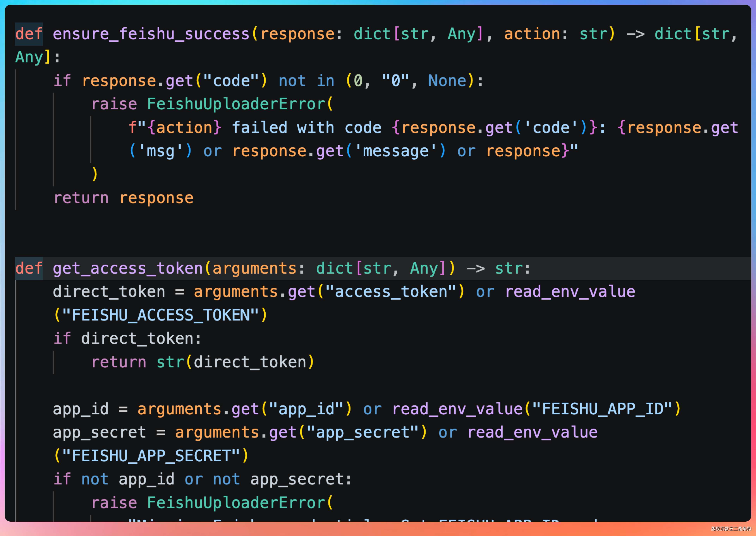This screenshot has height=536, width=756.
Task: Click the 'msg' string in the f-string
Action: [160, 151]
